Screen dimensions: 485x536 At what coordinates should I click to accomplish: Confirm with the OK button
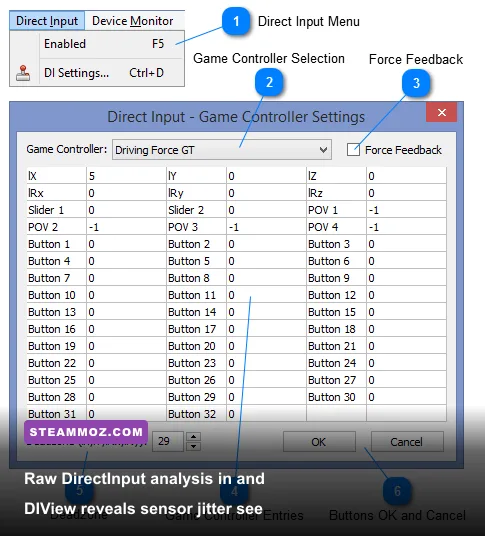319,442
